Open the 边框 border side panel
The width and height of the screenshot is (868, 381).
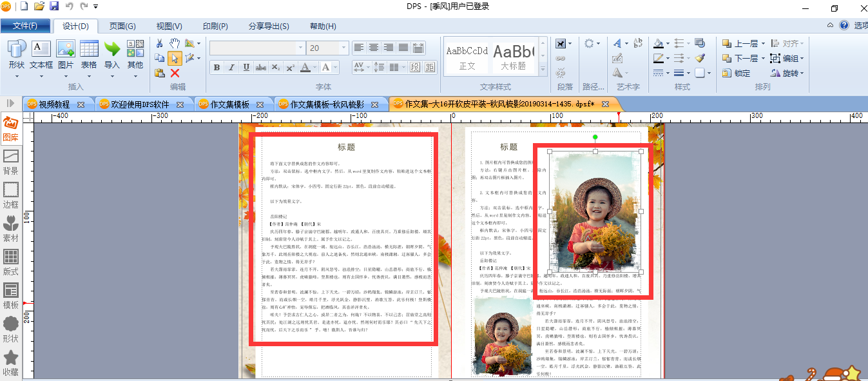click(11, 196)
